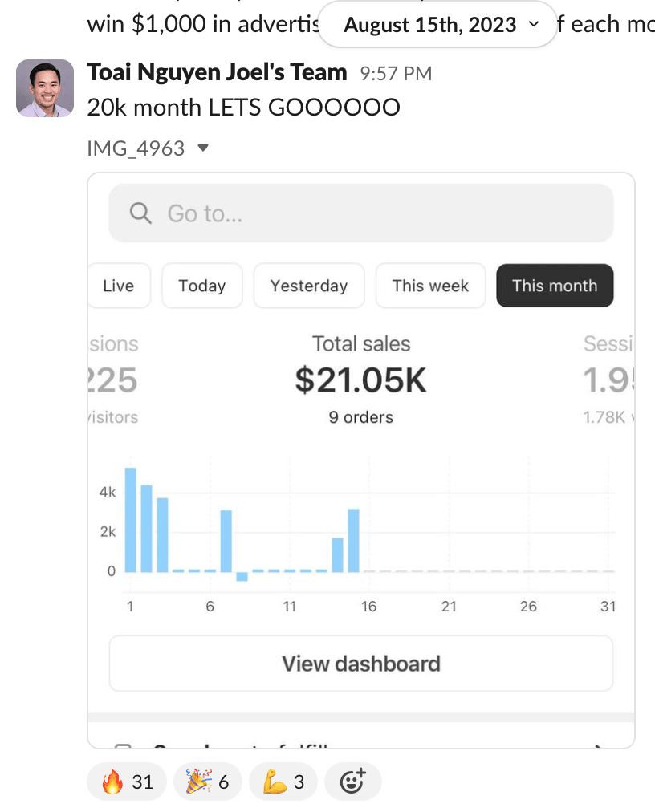Click the fire emoji reaction
This screenshot has width=655, height=812.
[127, 782]
